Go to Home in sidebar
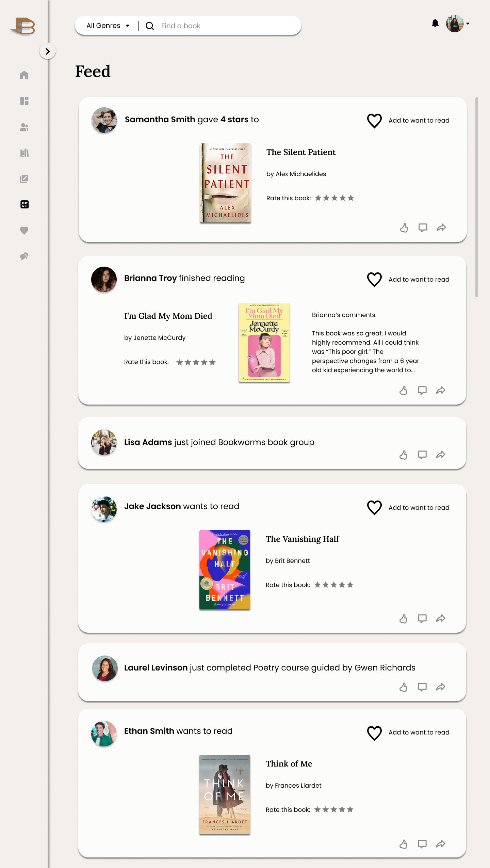The image size is (490, 868). click(x=24, y=75)
